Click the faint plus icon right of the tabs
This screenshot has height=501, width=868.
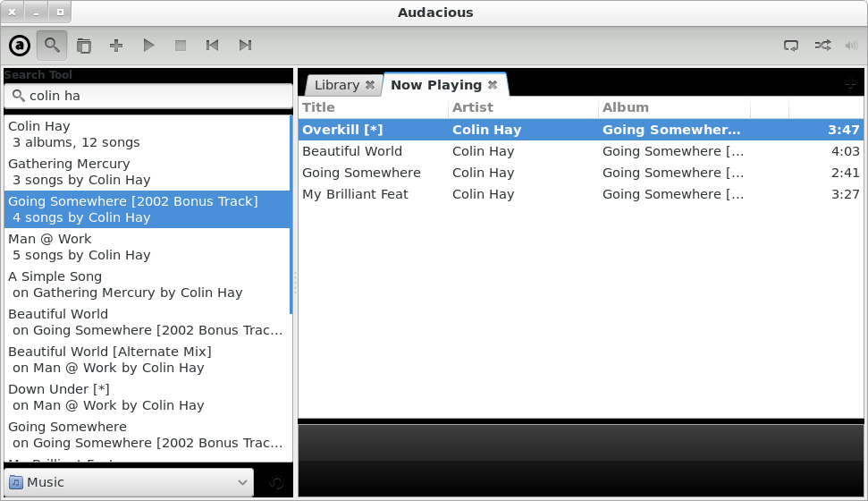tap(851, 84)
